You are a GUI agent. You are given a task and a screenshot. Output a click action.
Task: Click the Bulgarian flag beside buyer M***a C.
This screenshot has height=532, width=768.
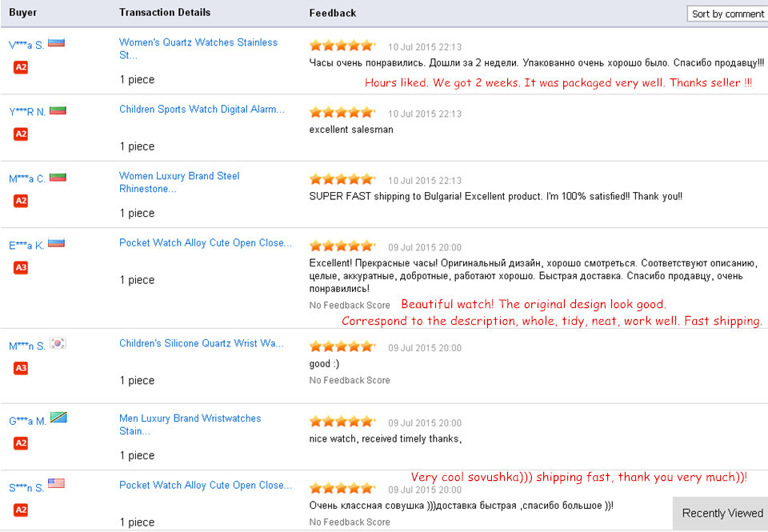pyautogui.click(x=58, y=177)
